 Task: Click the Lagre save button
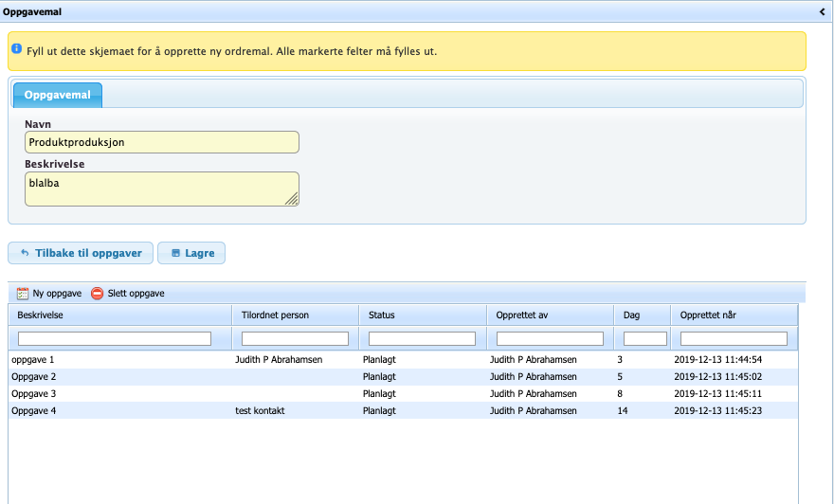[x=191, y=253]
